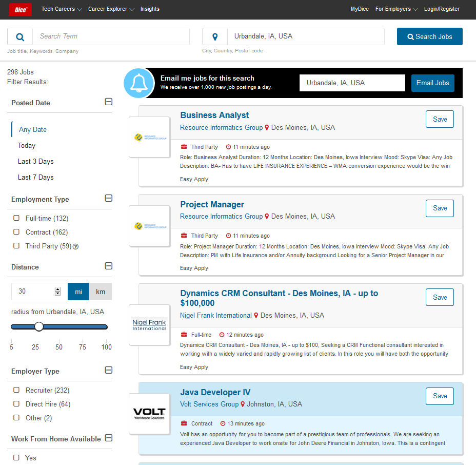The height and width of the screenshot is (465, 476).
Task: Open the Insights page
Action: 150,9
